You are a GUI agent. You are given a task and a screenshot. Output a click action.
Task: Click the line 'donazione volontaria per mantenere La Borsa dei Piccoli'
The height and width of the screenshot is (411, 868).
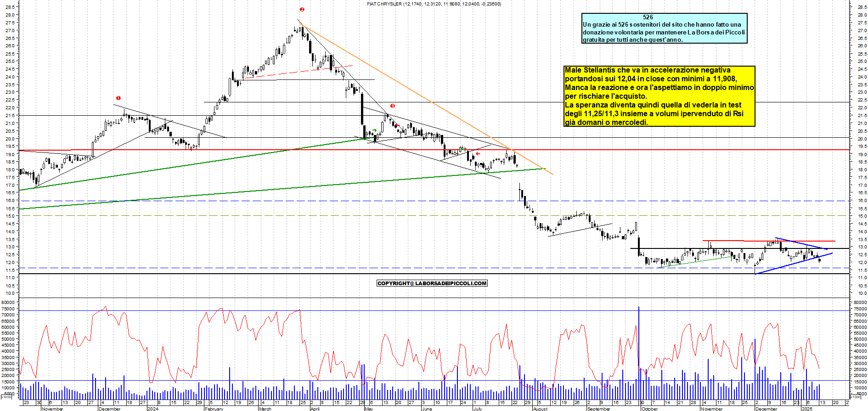(x=664, y=32)
